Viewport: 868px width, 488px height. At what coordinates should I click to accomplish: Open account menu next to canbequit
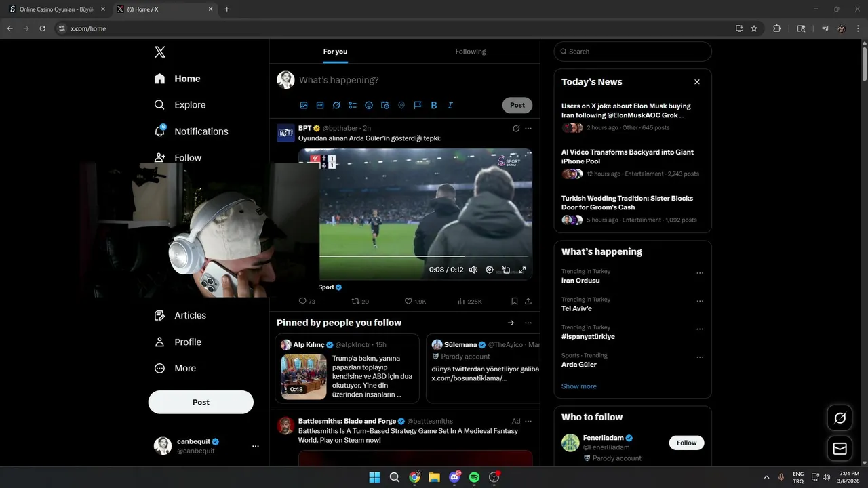click(x=256, y=446)
